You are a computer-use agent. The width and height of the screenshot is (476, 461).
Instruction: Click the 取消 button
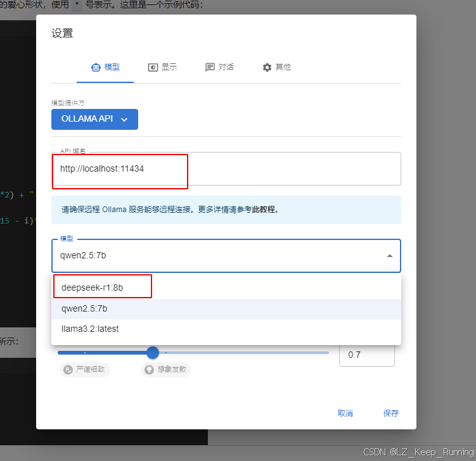345,413
